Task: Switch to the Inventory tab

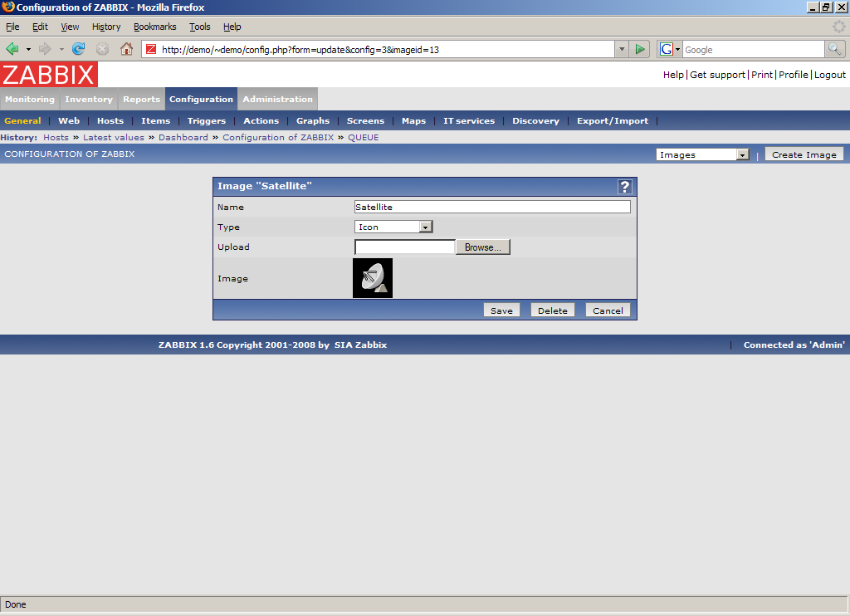Action: click(x=88, y=100)
